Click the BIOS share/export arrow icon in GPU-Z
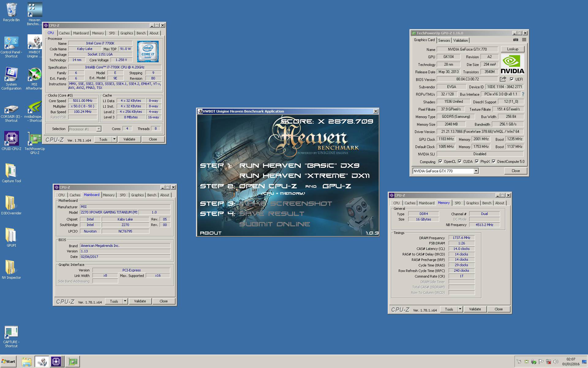 (x=503, y=79)
